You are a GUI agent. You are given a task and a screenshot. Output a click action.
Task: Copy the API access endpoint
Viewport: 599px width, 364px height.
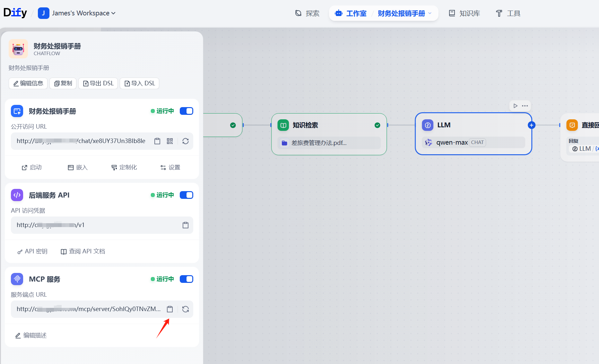(186, 225)
